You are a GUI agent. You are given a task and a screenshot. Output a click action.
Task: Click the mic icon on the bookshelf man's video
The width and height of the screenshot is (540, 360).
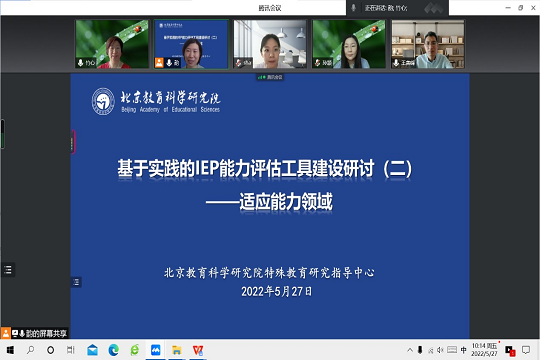396,63
